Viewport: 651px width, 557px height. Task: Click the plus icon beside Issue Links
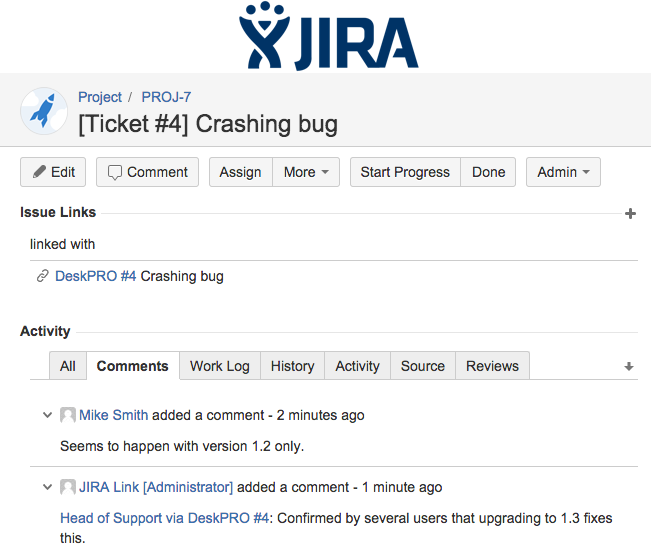[630, 214]
